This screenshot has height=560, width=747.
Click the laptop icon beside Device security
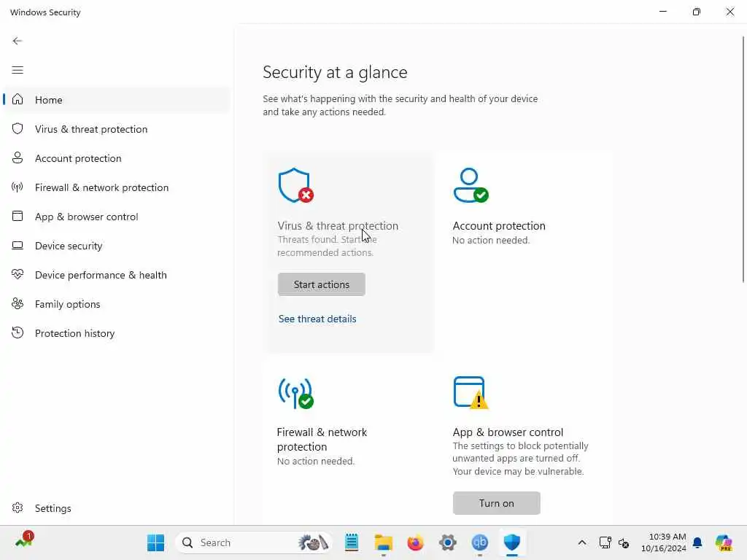tap(18, 245)
